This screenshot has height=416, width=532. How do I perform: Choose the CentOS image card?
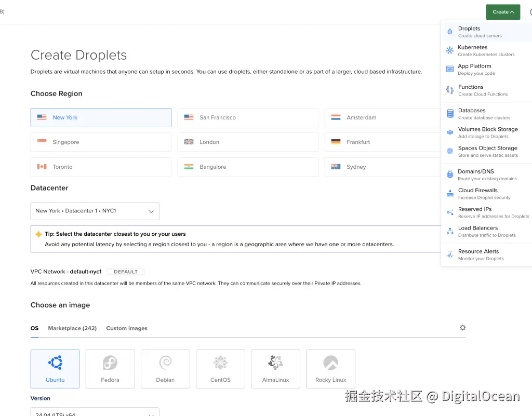click(x=220, y=369)
